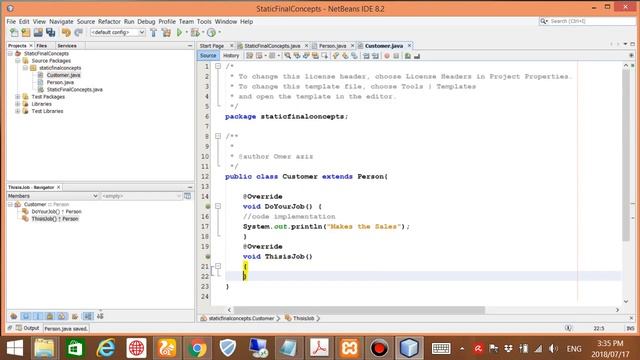This screenshot has height=360, width=640.
Task: Click the New Project toolbar icon
Action: [x=26, y=32]
